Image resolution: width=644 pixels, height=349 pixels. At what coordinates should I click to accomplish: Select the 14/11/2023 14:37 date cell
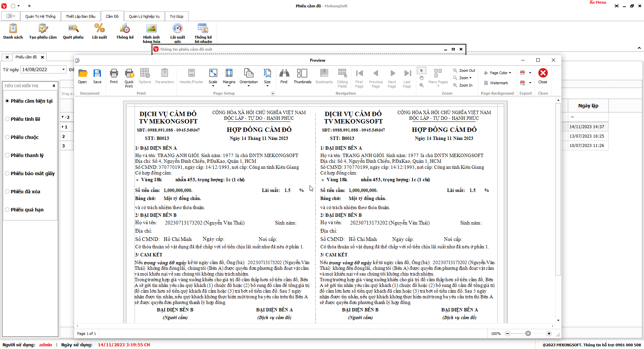coord(588,127)
